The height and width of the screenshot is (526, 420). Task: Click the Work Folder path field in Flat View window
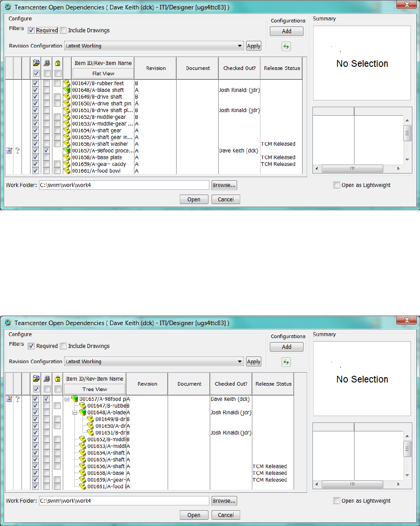(x=124, y=185)
